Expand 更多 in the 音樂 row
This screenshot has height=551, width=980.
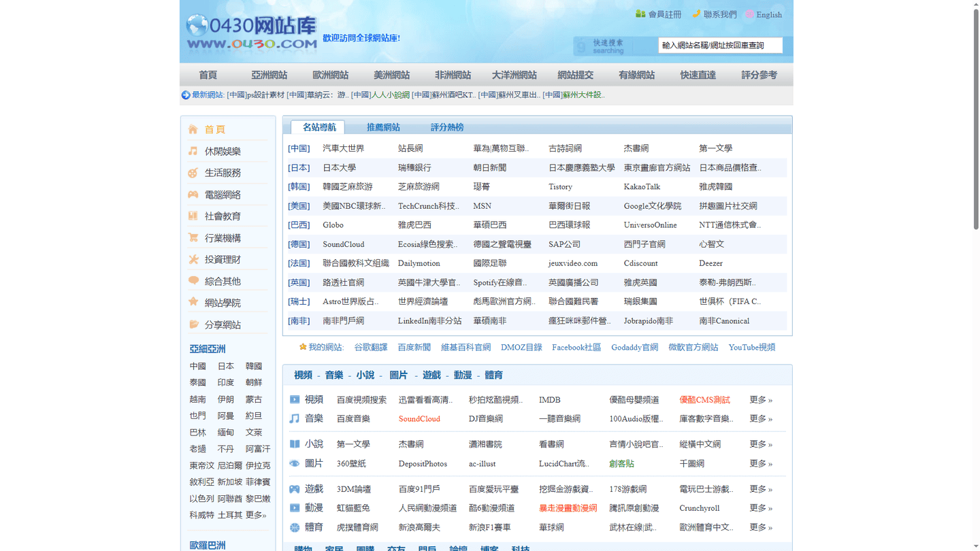click(761, 419)
